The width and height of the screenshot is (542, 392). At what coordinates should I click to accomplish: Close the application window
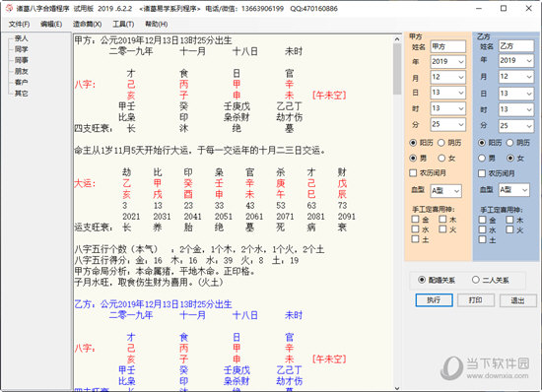[529, 8]
